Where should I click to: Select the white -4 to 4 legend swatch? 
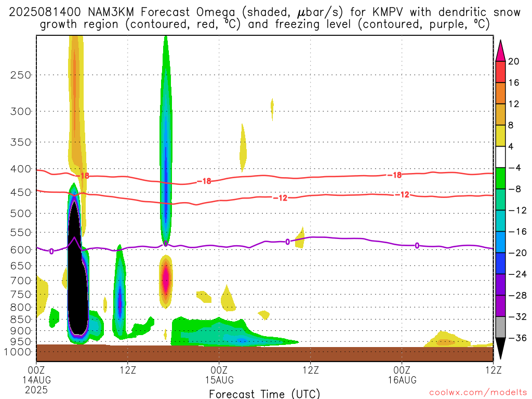(x=500, y=157)
